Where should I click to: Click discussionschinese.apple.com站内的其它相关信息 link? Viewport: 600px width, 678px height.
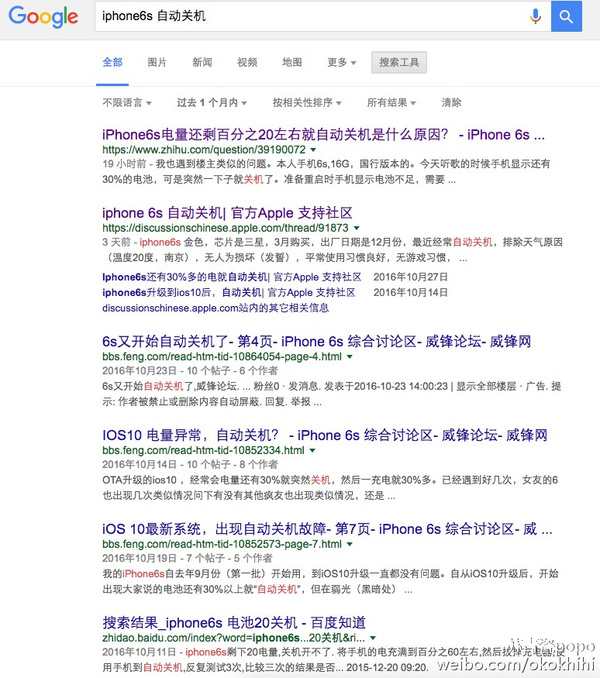215,308
